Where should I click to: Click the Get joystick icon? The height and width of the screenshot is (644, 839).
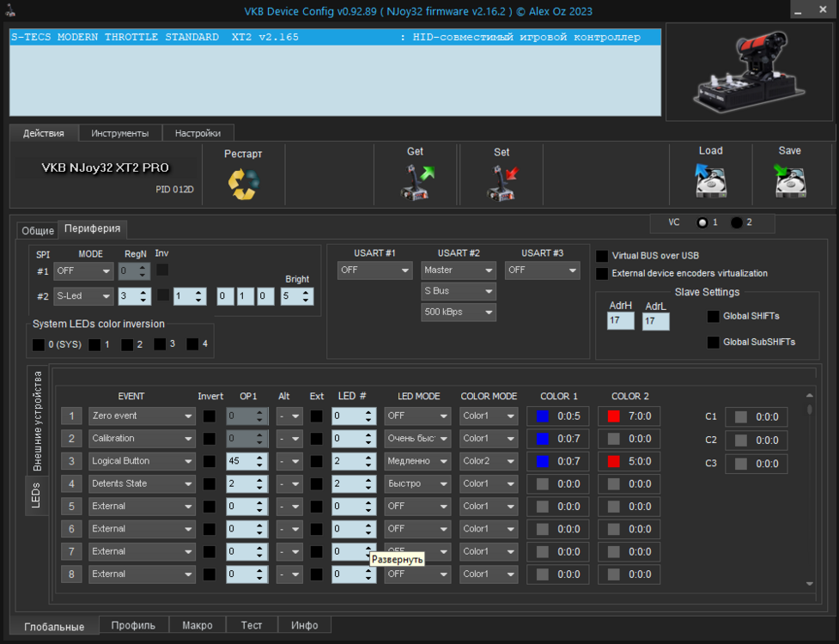pyautogui.click(x=416, y=182)
